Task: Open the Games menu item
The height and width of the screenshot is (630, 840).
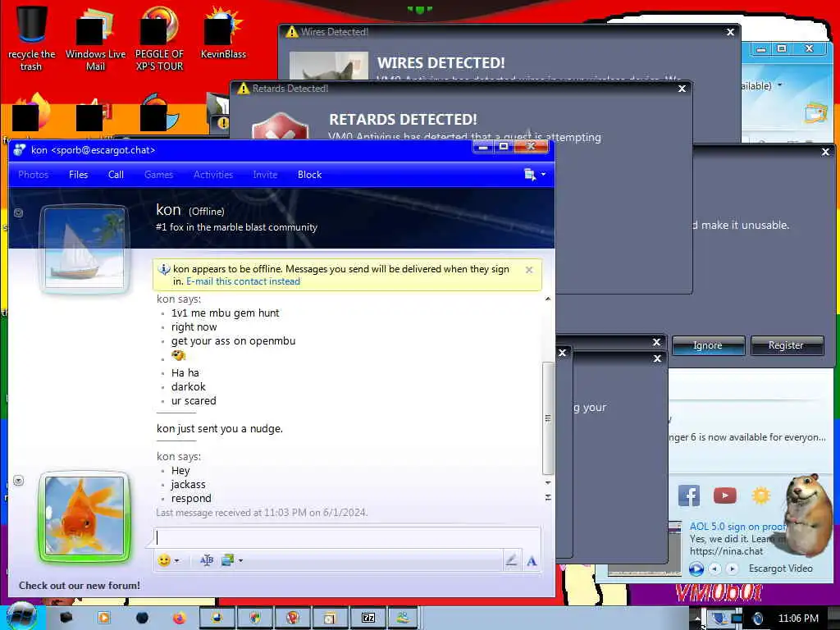Action: [x=158, y=175]
